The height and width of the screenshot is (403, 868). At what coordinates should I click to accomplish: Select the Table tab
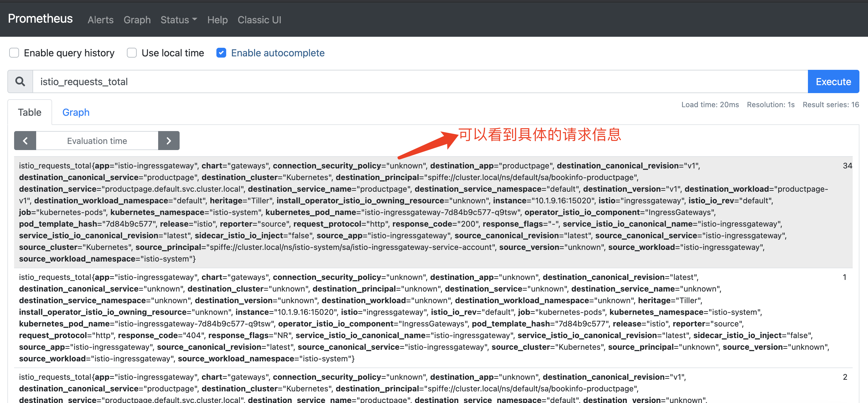[30, 112]
